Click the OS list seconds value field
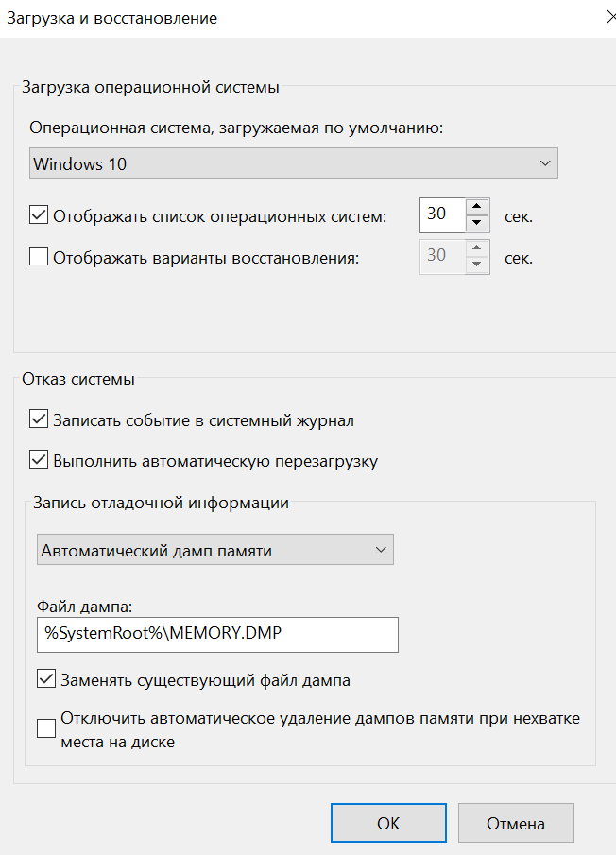Screen dimensions: 616x855 [443, 214]
